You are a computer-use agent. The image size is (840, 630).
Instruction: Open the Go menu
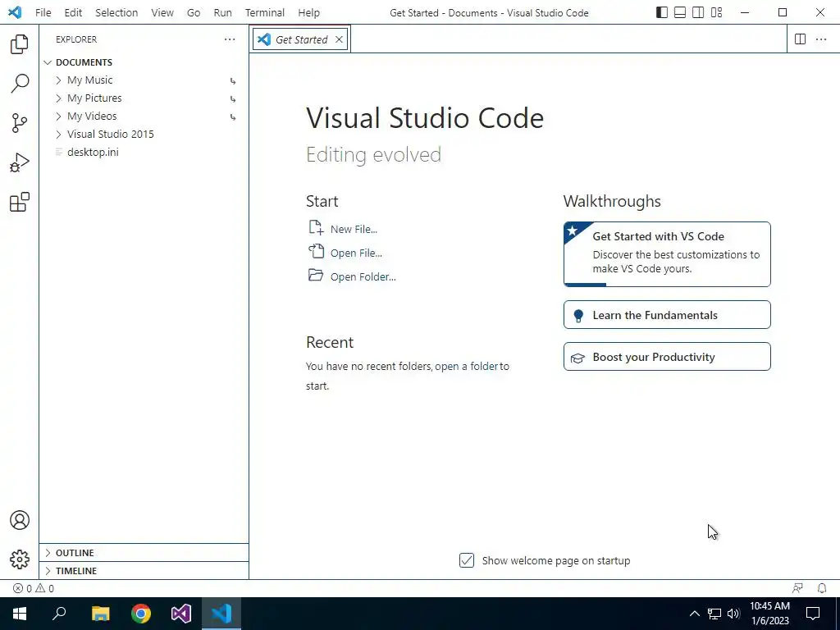pos(194,12)
